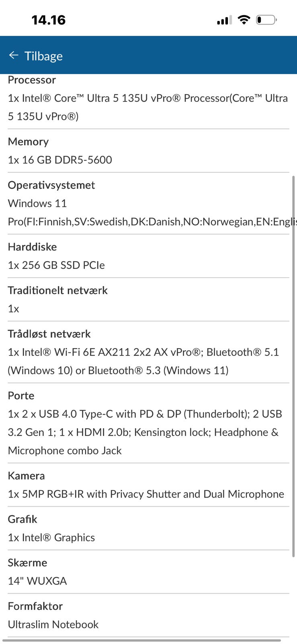297x644 pixels.
Task: Select the Processor heading
Action: 32,80
